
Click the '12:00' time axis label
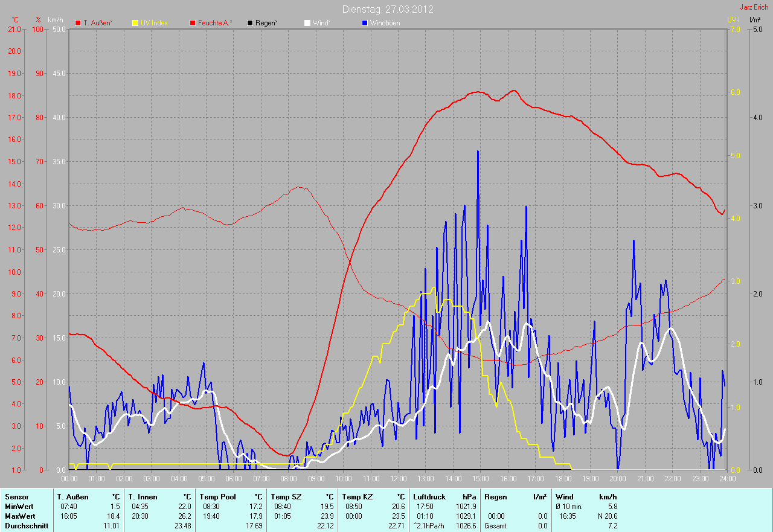point(398,479)
